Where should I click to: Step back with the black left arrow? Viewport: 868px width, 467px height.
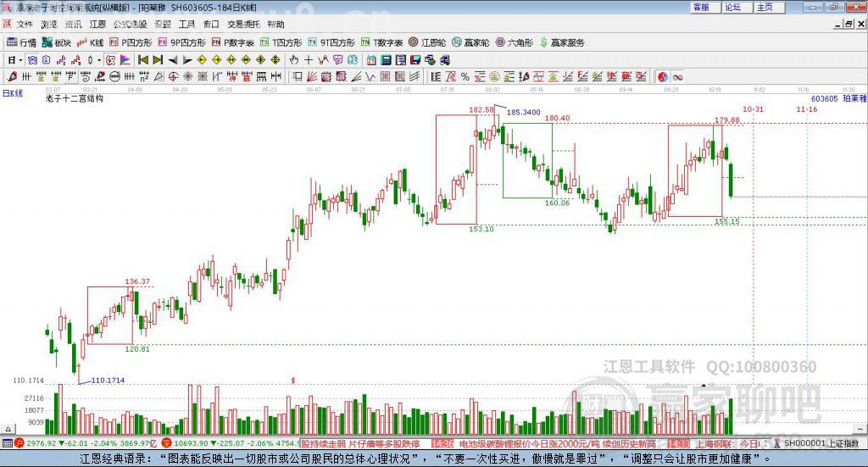[173, 60]
